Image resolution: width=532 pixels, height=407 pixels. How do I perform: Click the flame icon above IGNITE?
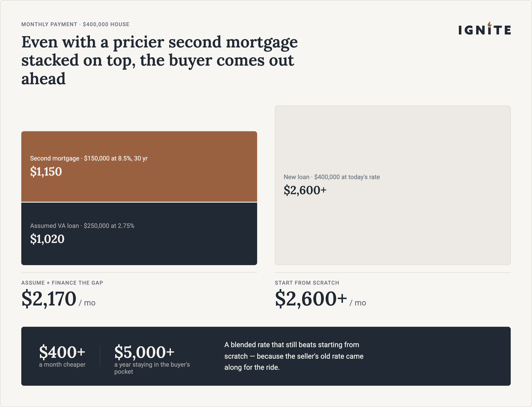point(490,24)
